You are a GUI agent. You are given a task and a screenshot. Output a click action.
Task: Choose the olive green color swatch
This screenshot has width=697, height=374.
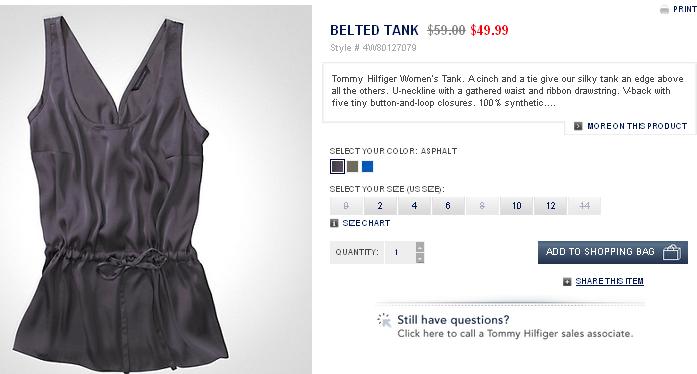(353, 167)
